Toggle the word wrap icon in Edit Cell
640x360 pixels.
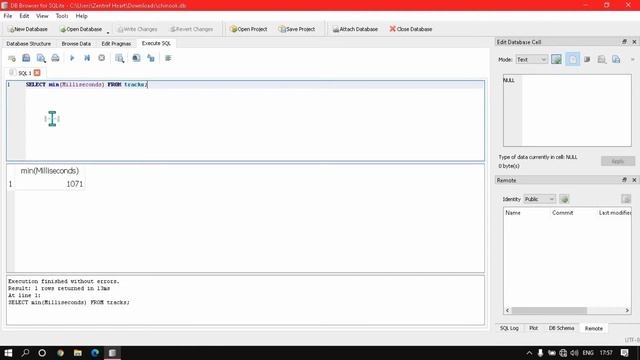[x=587, y=59]
